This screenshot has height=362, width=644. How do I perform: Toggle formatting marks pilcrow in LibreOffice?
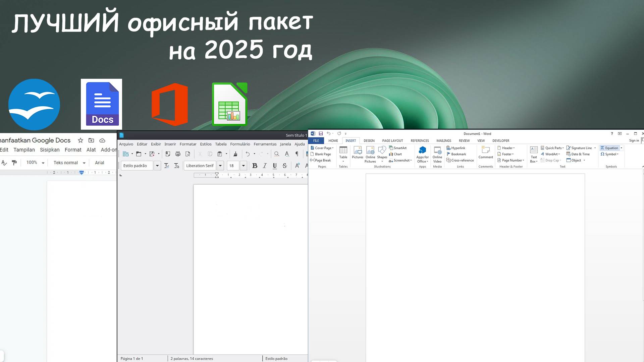click(297, 154)
